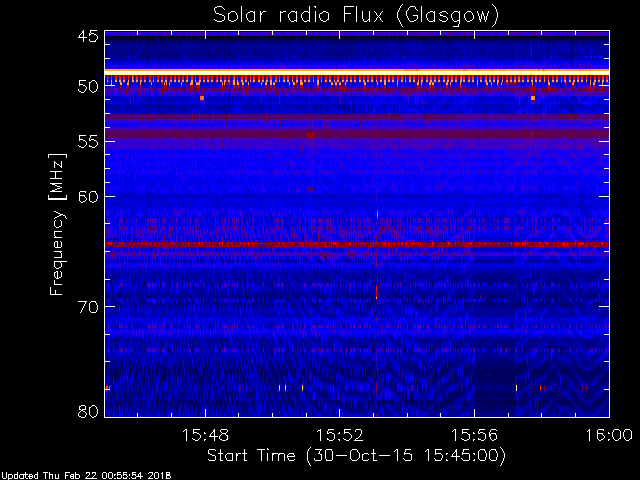Click the frequency tick label "50"

88,87
